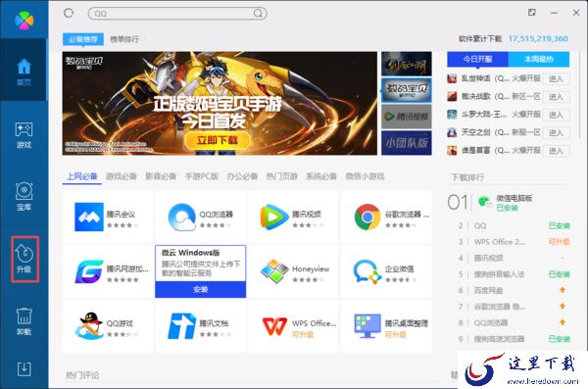Click 进入 button for 斗罗大陆 row
The height and width of the screenshot is (389, 588).
click(x=556, y=115)
